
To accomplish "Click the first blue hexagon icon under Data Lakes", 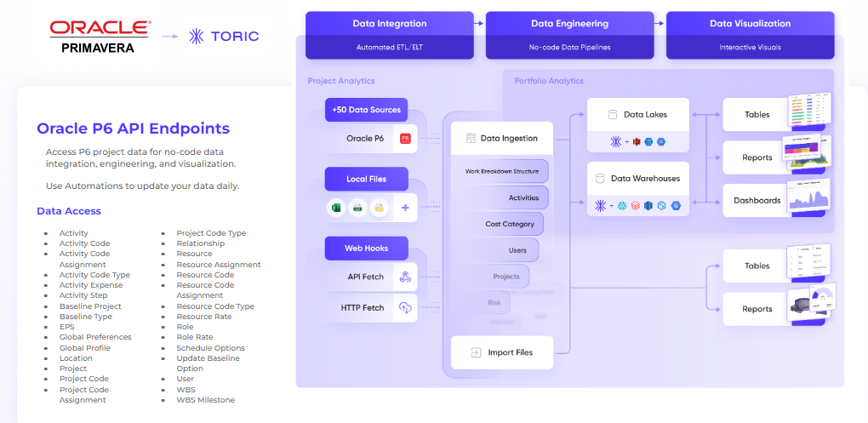I will click(x=648, y=142).
